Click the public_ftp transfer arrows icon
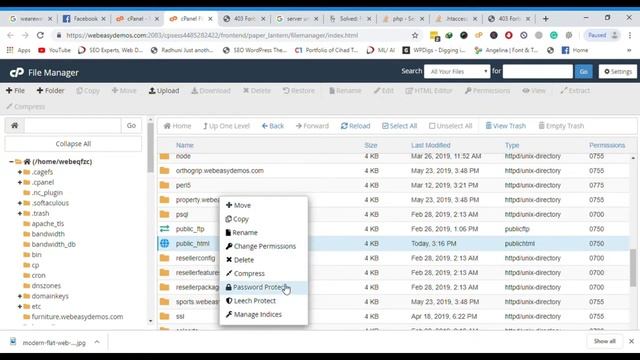This screenshot has width=640, height=360. pos(164,229)
